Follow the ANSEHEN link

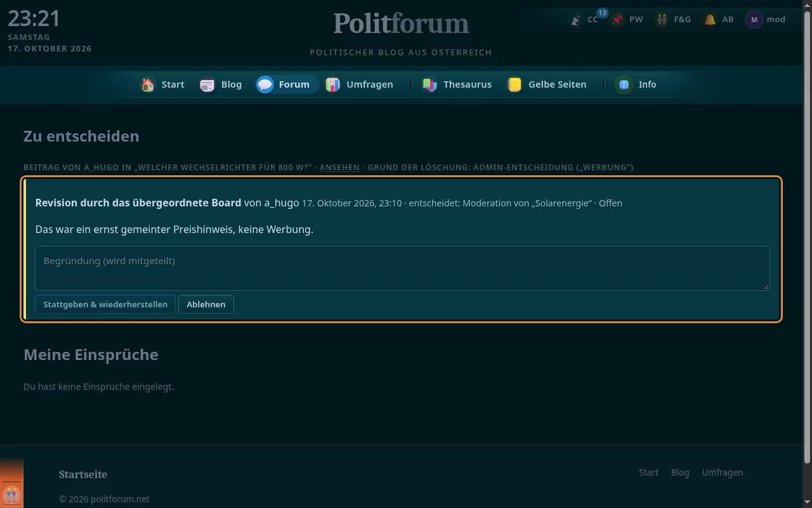[339, 168]
